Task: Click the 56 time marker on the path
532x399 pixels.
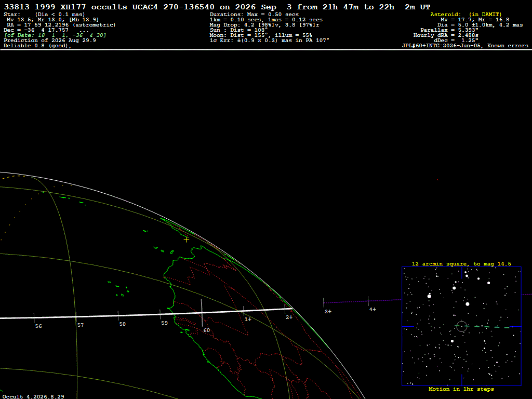Action: [38, 326]
